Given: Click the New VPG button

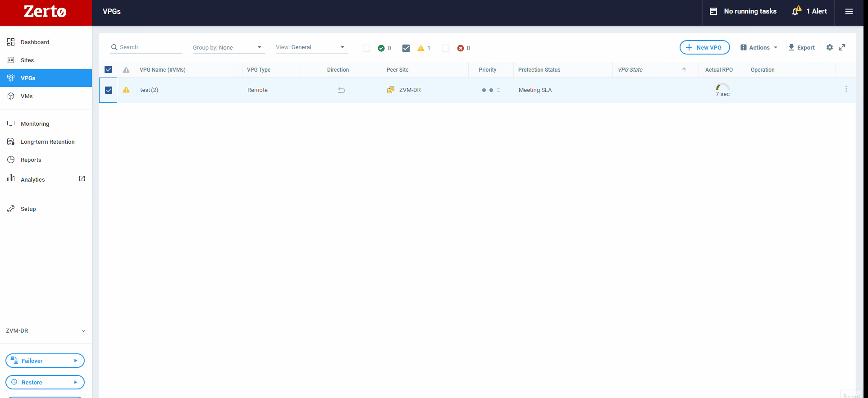Looking at the screenshot, I should 704,47.
